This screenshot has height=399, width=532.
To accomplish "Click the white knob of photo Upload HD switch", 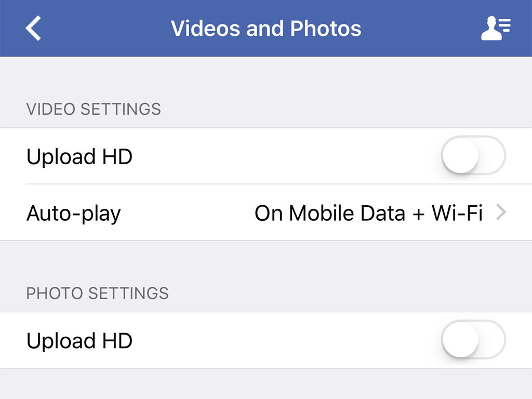I will [460, 339].
